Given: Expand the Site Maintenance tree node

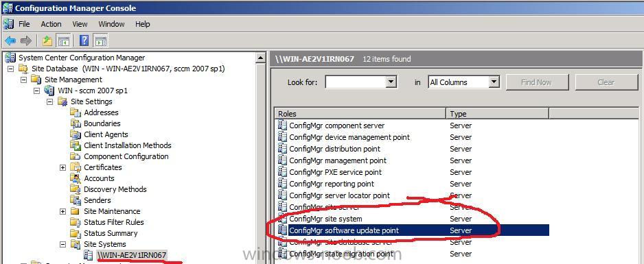Looking at the screenshot, I should pos(63,211).
